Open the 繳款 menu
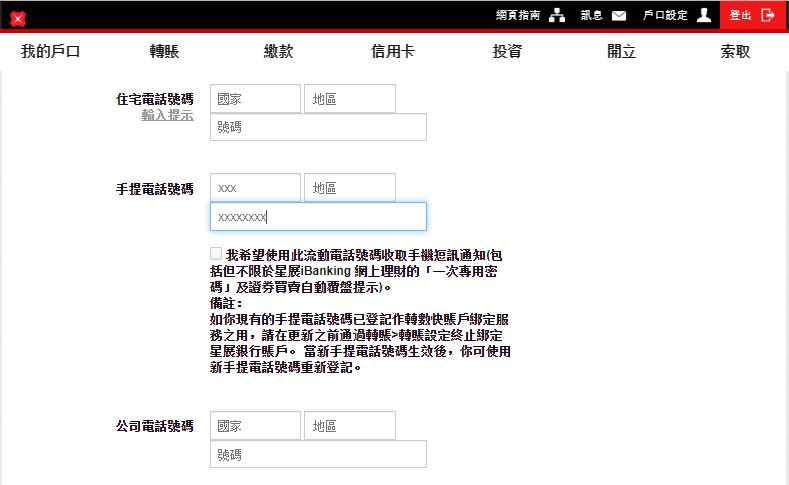The width and height of the screenshot is (789, 485). coord(278,52)
